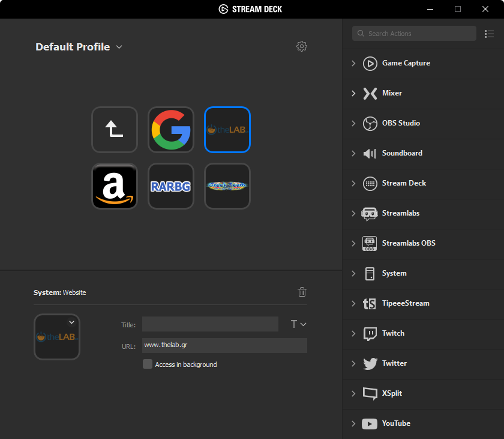Click the YouTube label
This screenshot has height=439, width=504.
point(396,423)
